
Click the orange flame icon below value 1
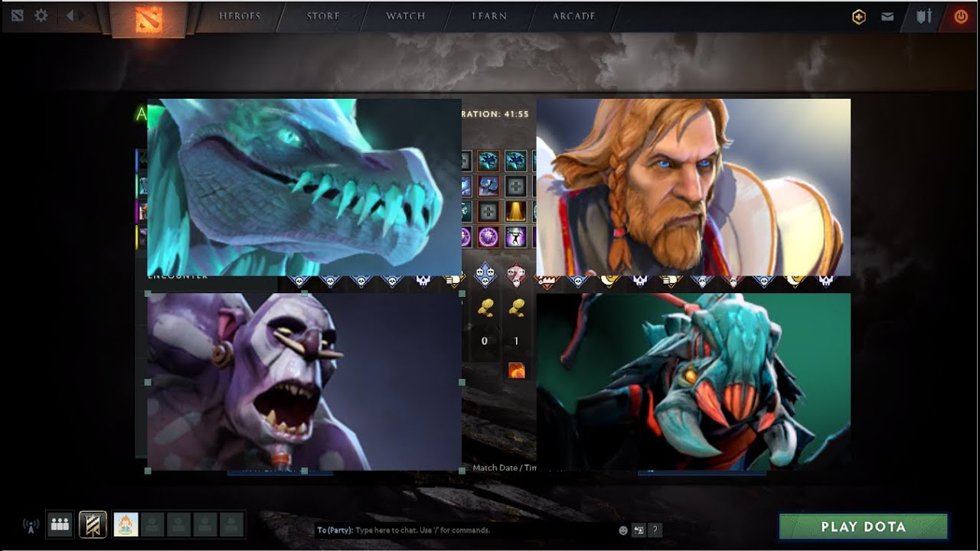[x=517, y=370]
